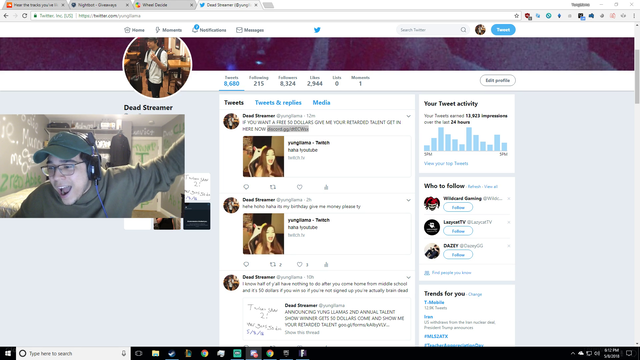This screenshot has width=640, height=360.
Task: Switch to the Tweets & replies tab
Action: (x=278, y=103)
